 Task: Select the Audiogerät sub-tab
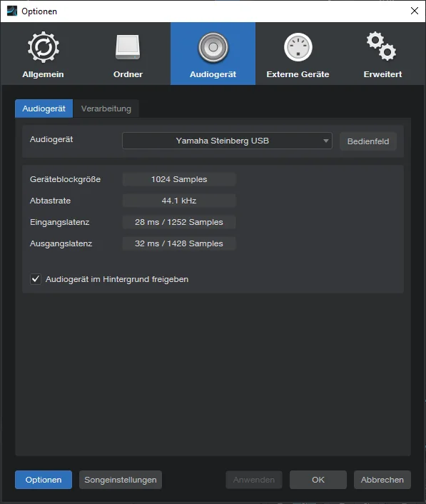tap(44, 109)
